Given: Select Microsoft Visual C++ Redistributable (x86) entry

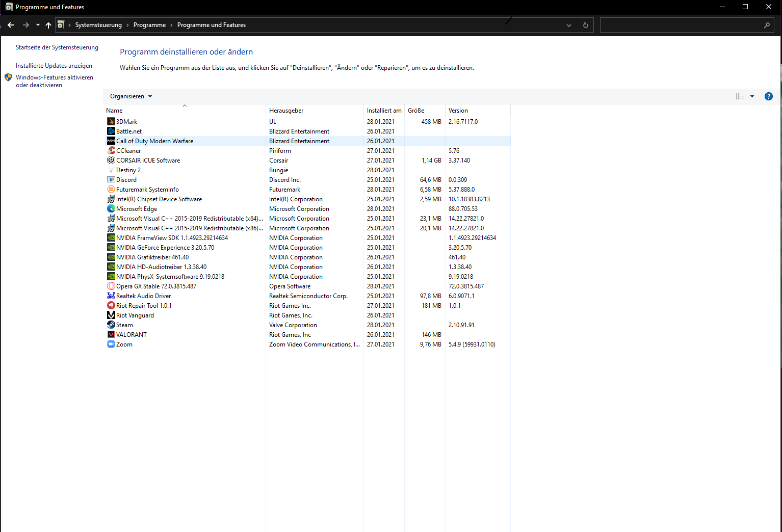Looking at the screenshot, I should pos(190,228).
